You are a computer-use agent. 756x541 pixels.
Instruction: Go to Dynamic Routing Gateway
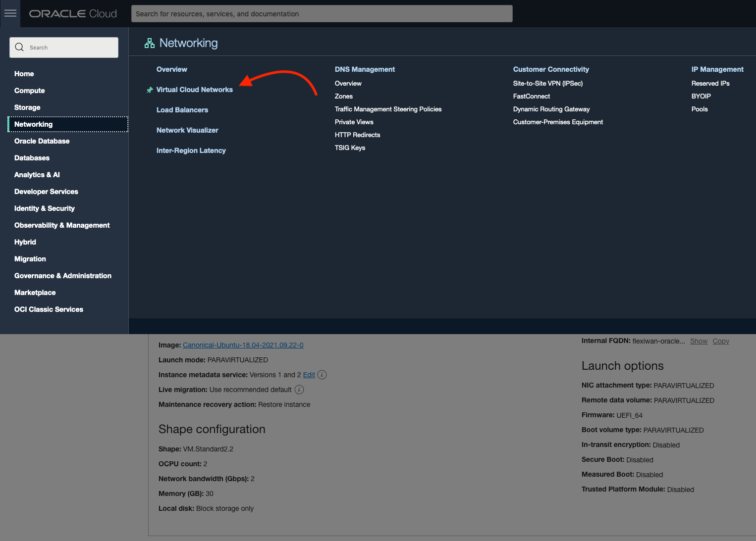(551, 109)
